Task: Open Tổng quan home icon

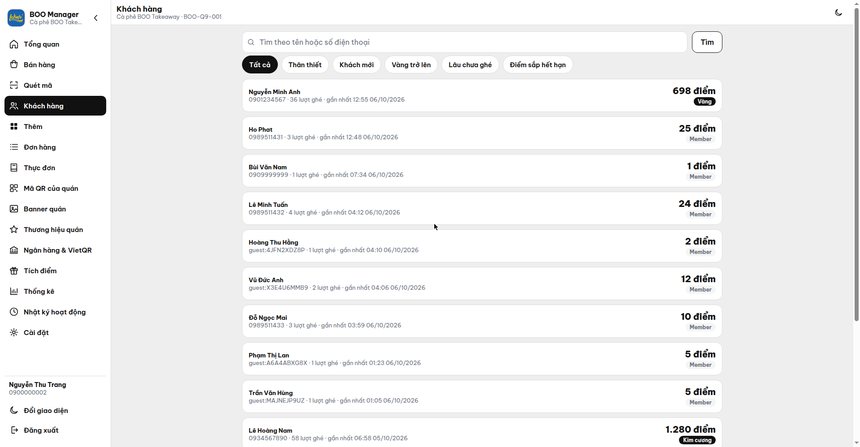Action: click(14, 44)
